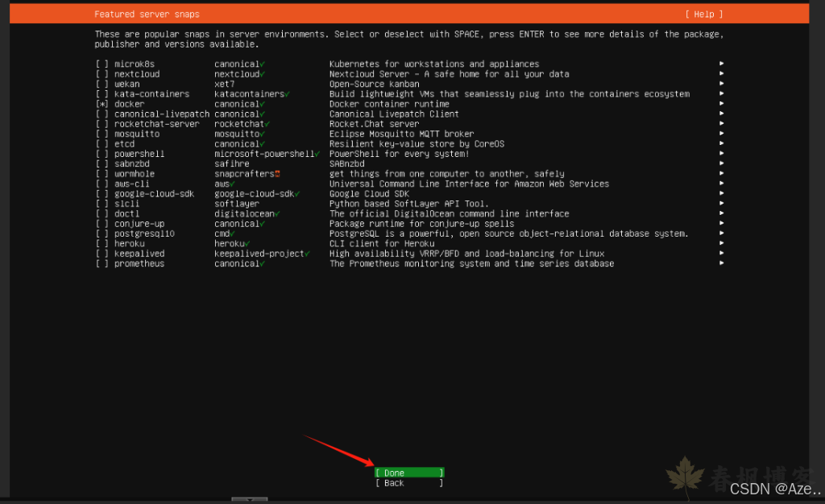Expand details arrow for prometheus row
Image resolution: width=825 pixels, height=504 pixels.
click(x=721, y=263)
